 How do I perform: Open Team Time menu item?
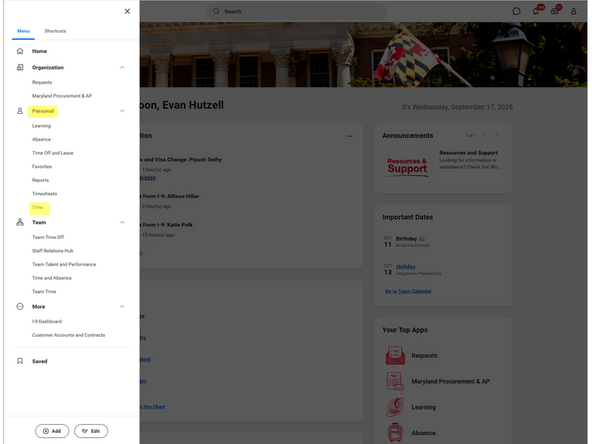pyautogui.click(x=44, y=291)
